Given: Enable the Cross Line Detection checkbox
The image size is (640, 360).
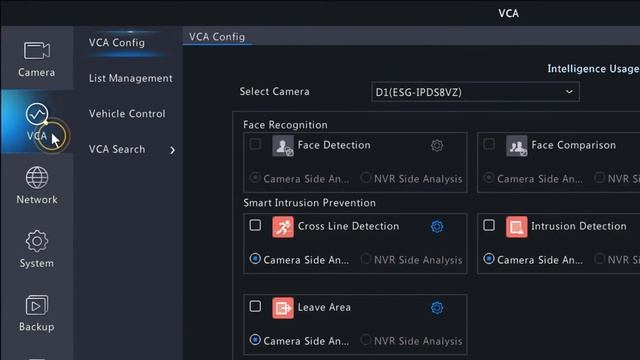Looking at the screenshot, I should [255, 225].
